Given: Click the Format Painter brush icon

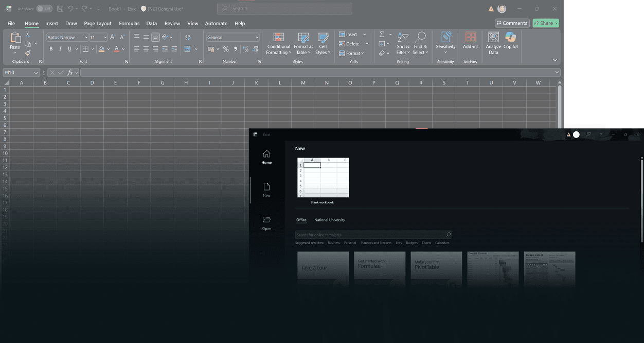Looking at the screenshot, I should 28,53.
